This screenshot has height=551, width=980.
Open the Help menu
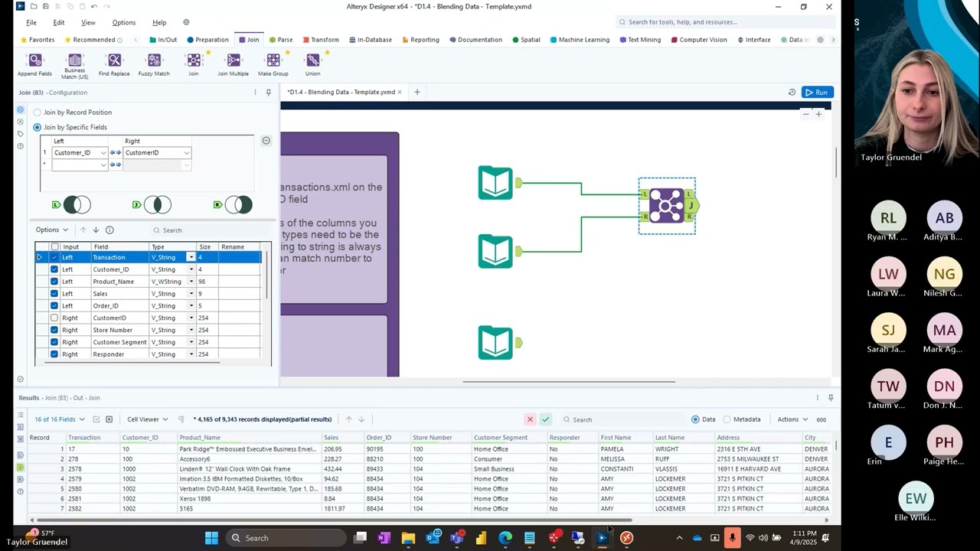[x=158, y=22]
